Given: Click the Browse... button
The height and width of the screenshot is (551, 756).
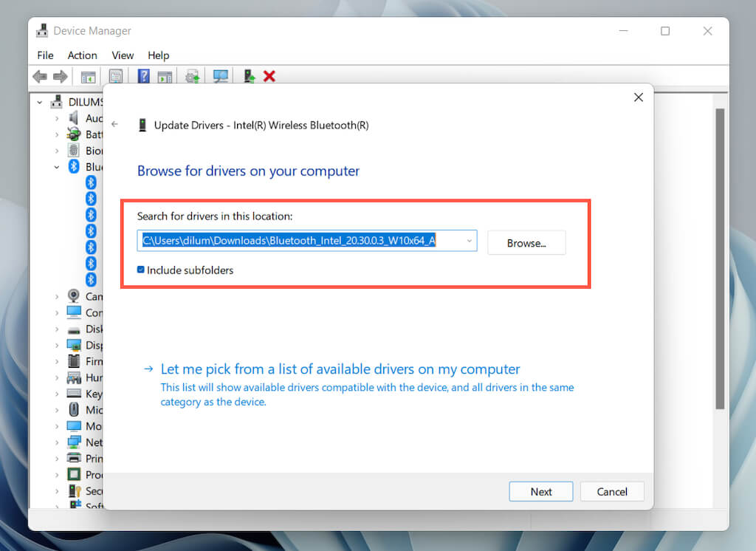Looking at the screenshot, I should tap(526, 243).
